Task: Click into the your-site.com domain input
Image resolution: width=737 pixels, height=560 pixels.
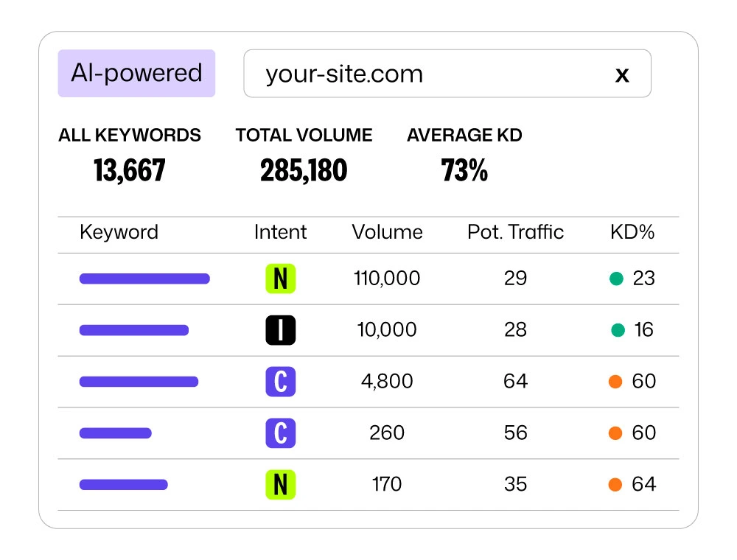Action: coord(427,74)
